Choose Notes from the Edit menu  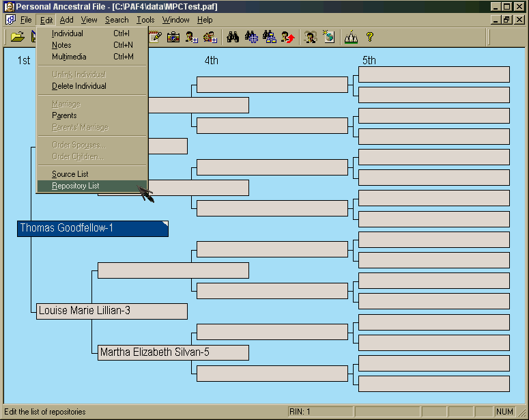92,45
